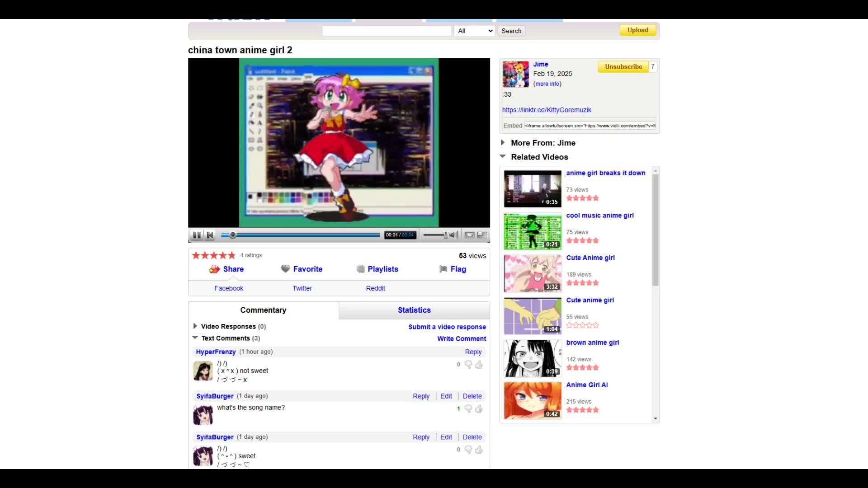
Task: Delete SyifaBurger's 'sweet' comment
Action: [472, 437]
